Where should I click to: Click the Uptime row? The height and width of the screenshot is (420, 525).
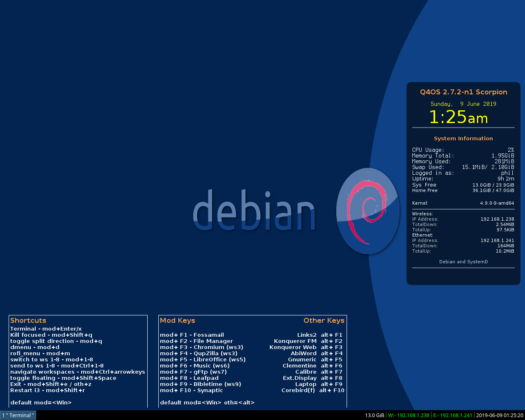click(463, 178)
